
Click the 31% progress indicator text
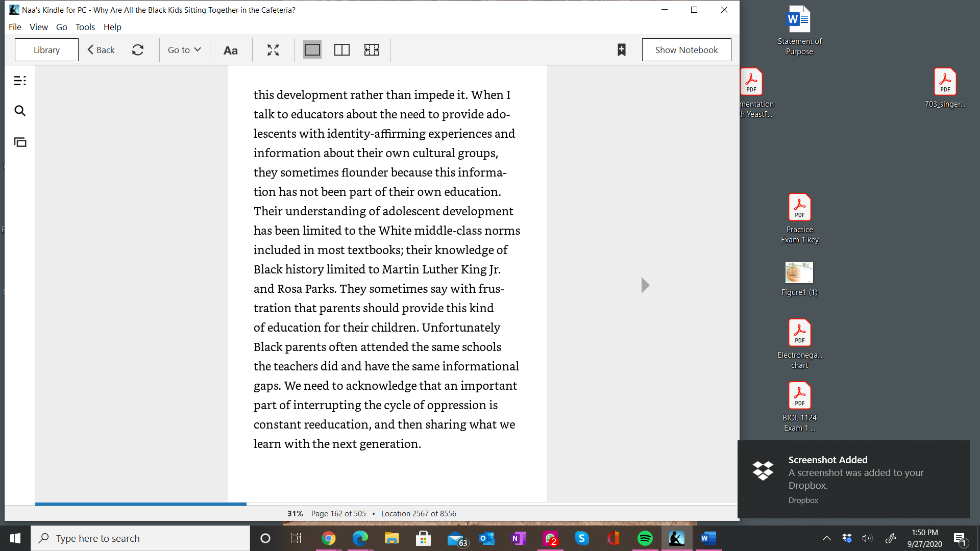(x=295, y=514)
